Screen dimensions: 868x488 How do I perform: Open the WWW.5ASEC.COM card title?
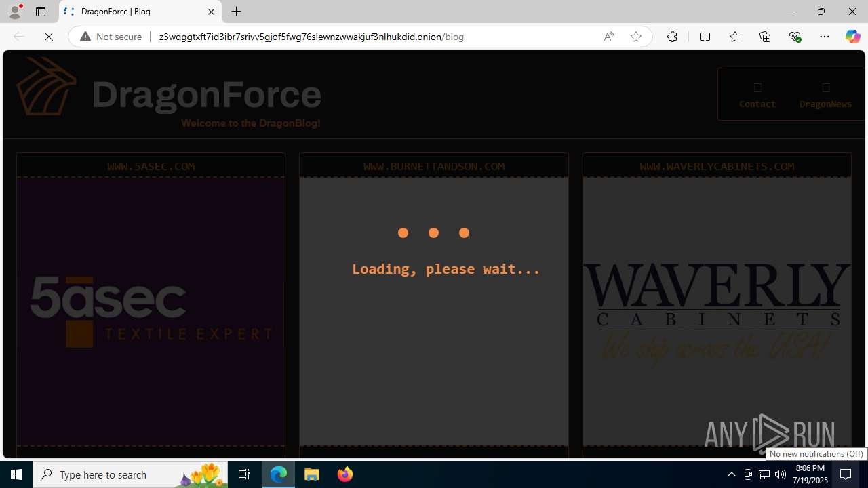[x=151, y=166]
